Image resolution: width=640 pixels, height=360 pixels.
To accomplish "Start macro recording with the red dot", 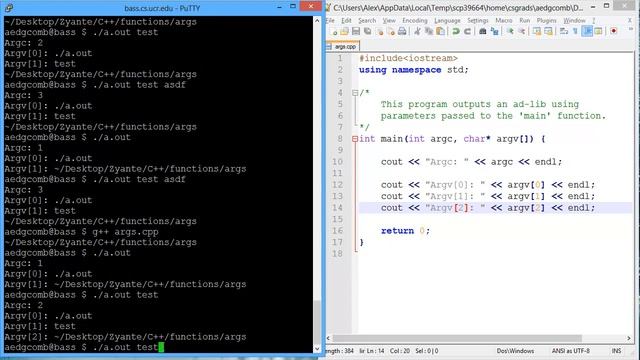I will click(x=613, y=31).
